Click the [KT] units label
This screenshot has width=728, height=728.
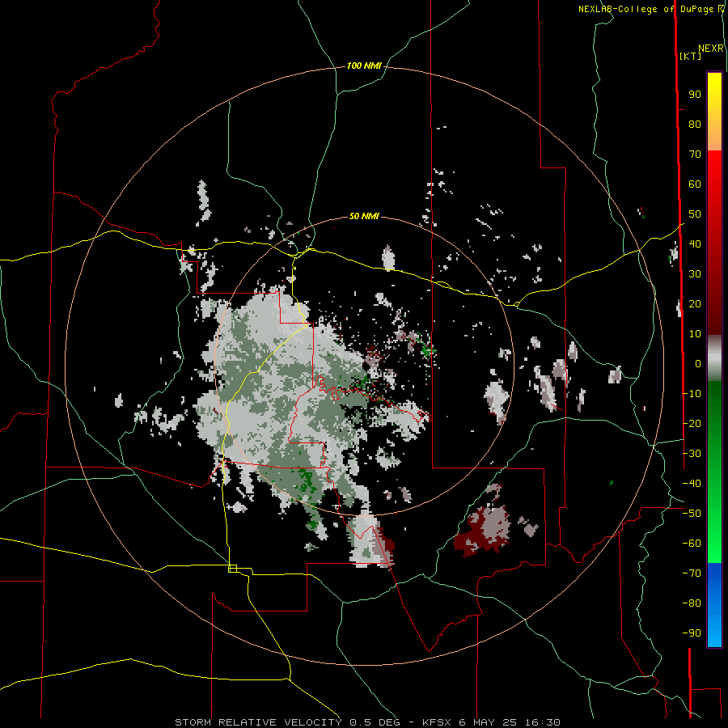click(691, 56)
